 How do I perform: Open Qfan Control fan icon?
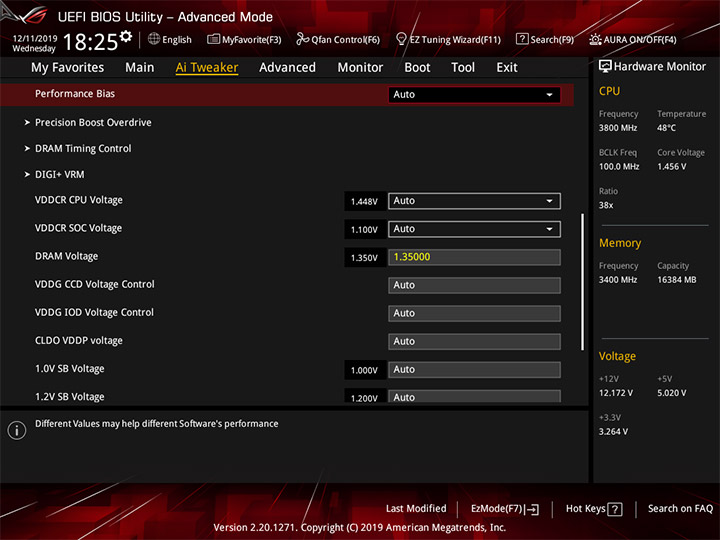pos(302,39)
